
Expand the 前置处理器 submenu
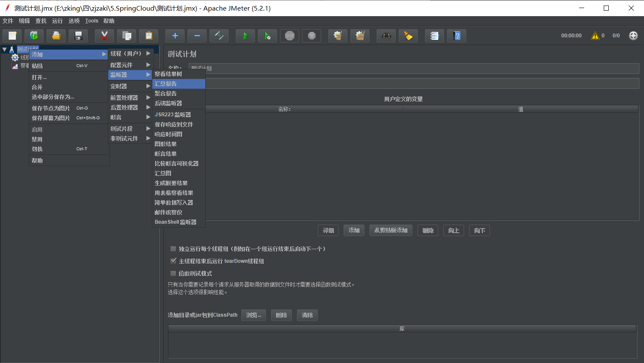click(x=130, y=98)
